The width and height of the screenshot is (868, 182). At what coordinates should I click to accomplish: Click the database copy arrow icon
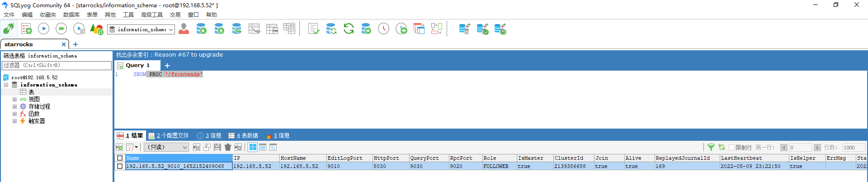coord(236,29)
